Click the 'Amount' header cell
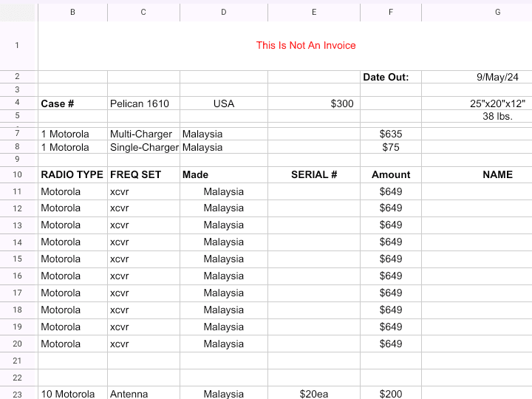Screen dimensions: 532x399 pos(391,174)
